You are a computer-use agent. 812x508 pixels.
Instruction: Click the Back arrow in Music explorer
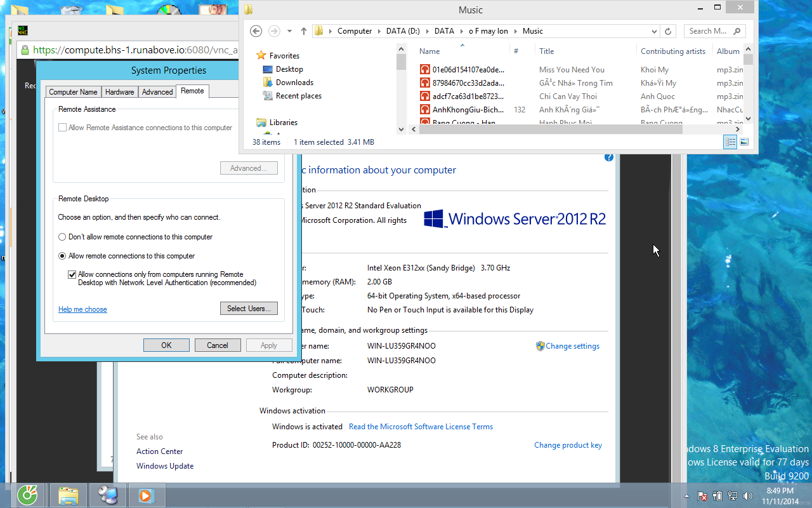tap(256, 31)
